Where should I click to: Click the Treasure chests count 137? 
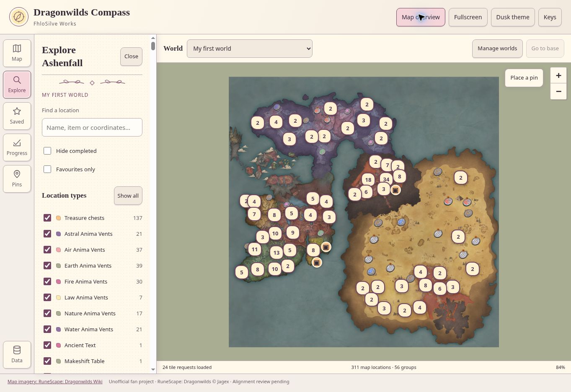(x=137, y=218)
